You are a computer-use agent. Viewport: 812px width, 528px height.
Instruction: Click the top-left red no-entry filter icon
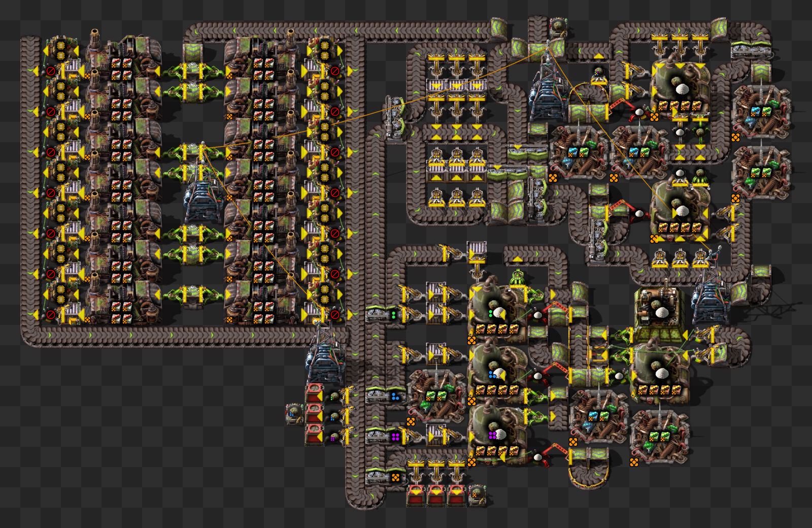(50, 71)
